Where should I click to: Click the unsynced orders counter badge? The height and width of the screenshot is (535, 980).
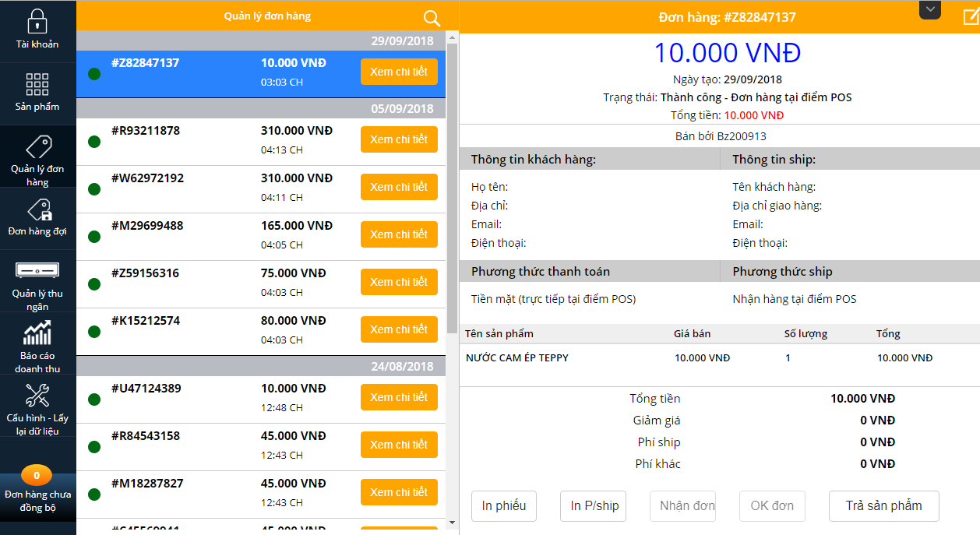37,475
